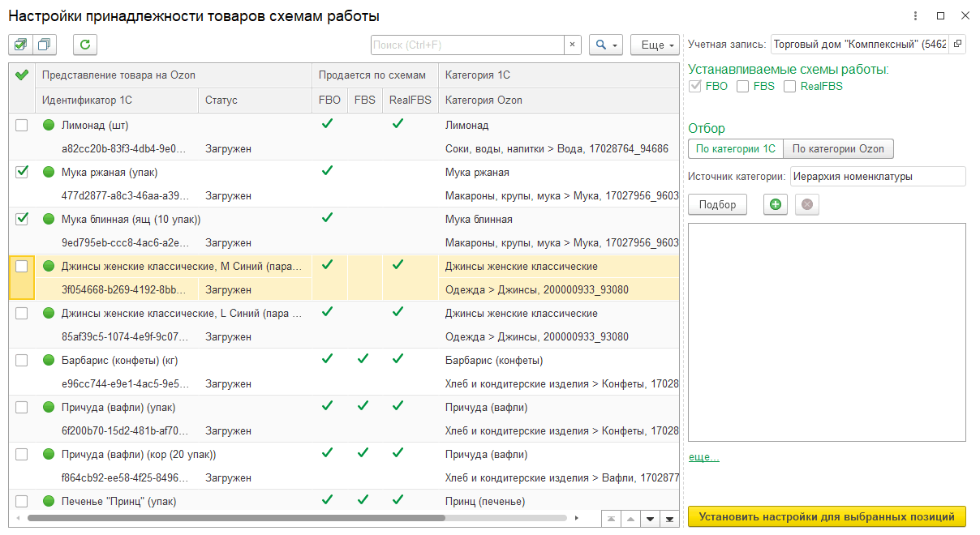Image resolution: width=980 pixels, height=535 pixels.
Task: Click Установить настройки для выбранных позиций
Action: 827,516
